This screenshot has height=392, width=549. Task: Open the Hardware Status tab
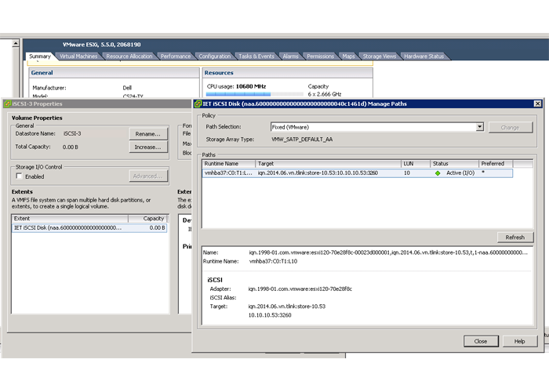tap(424, 56)
